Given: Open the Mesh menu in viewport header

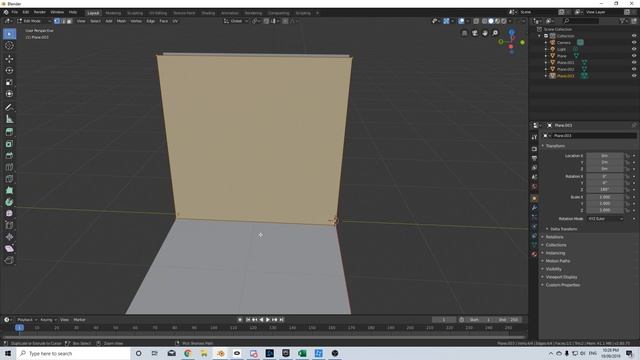Looking at the screenshot, I should [121, 21].
